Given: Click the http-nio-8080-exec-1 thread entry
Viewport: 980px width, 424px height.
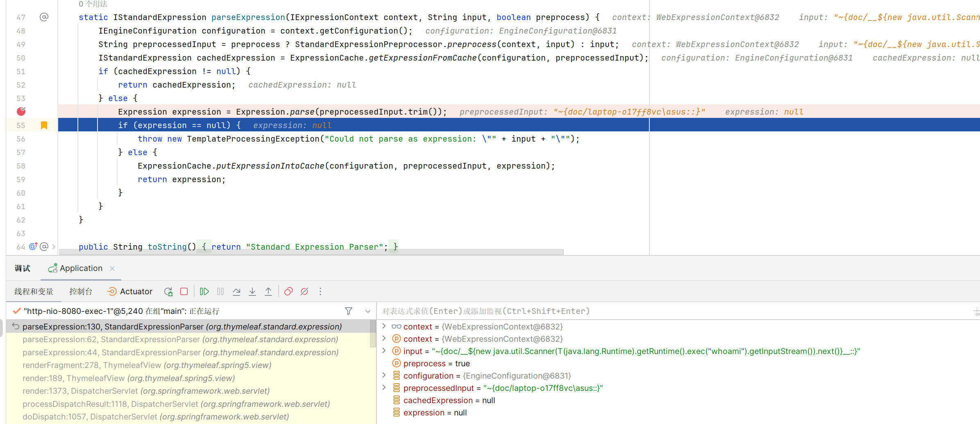Looking at the screenshot, I should click(x=121, y=311).
